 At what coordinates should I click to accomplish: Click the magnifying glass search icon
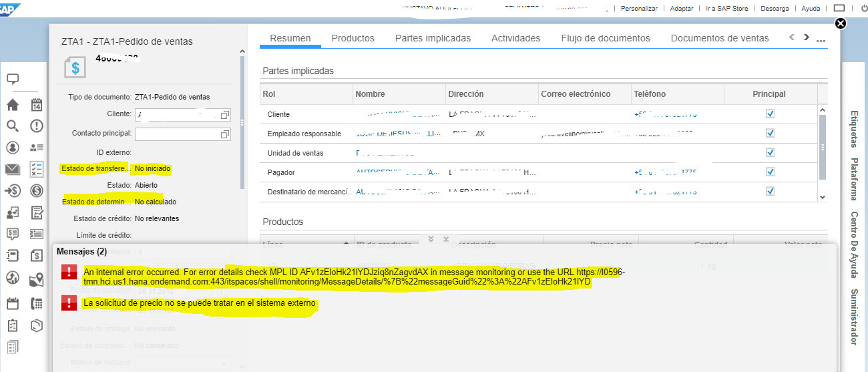click(x=13, y=126)
